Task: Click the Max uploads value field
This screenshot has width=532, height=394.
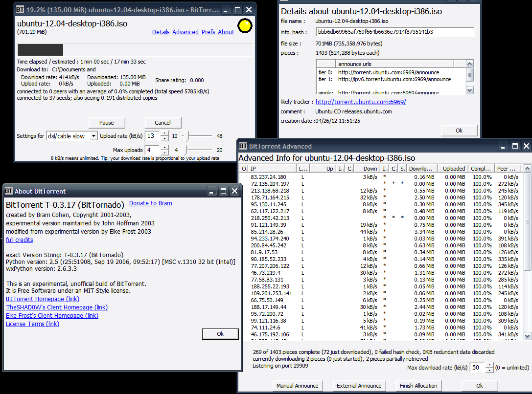Action: pyautogui.click(x=152, y=150)
